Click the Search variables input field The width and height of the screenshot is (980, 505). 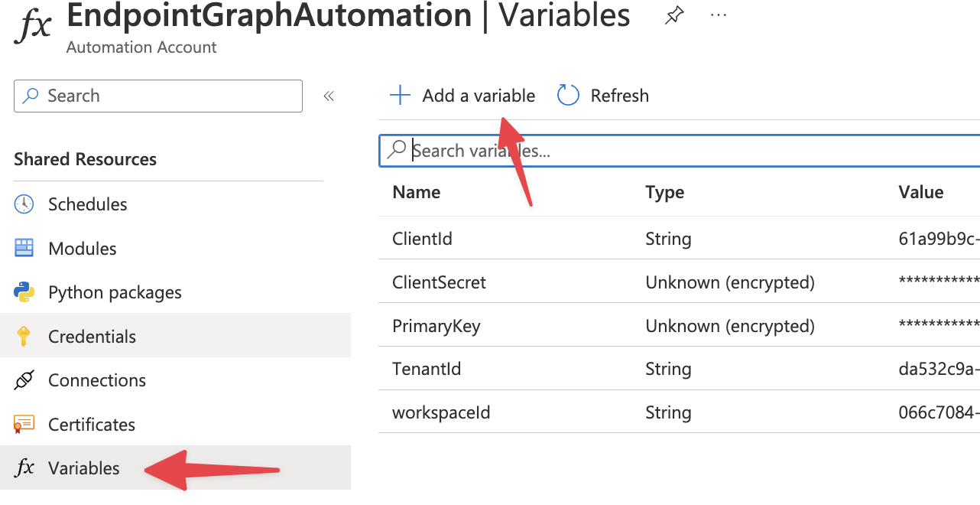(535, 151)
